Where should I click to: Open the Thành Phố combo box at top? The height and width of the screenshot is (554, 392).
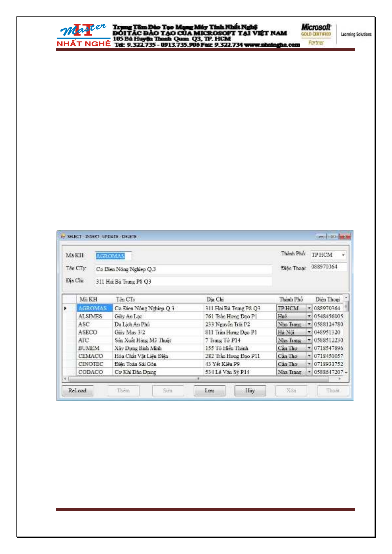tap(343, 255)
